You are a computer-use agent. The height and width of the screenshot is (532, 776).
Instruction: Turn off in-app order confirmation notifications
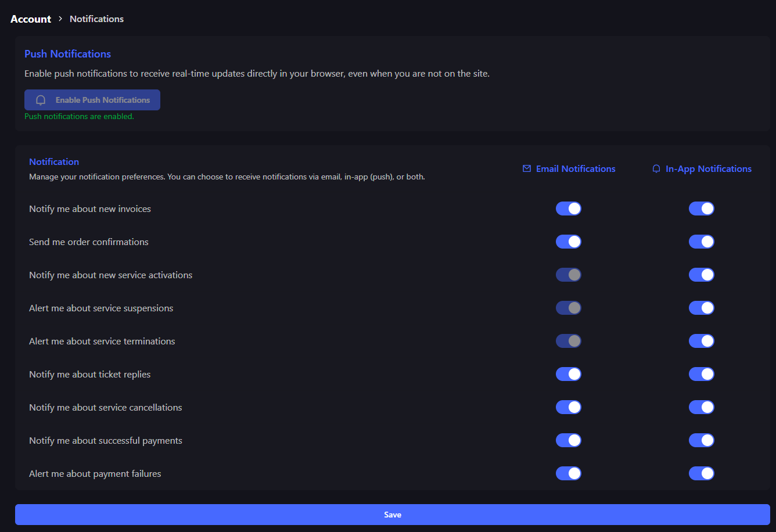(x=701, y=242)
